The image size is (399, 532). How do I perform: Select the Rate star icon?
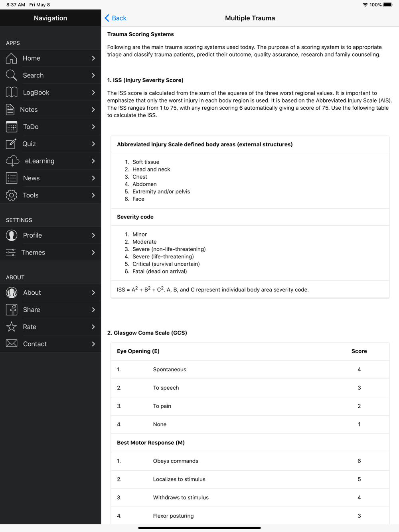pos(12,327)
